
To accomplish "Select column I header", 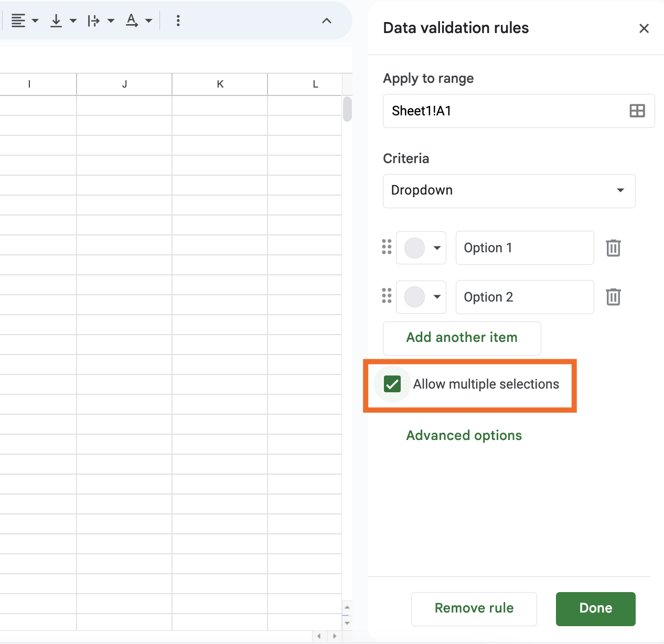I will click(x=38, y=84).
